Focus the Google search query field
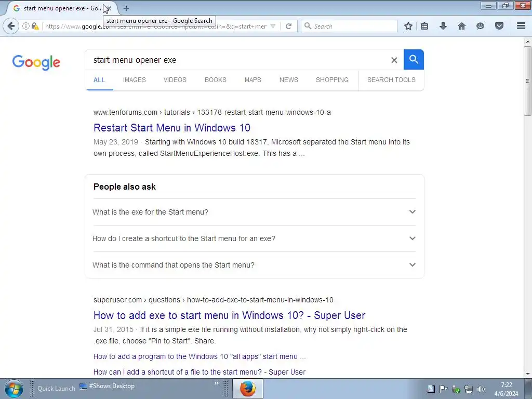This screenshot has height=399, width=532. 237,60
